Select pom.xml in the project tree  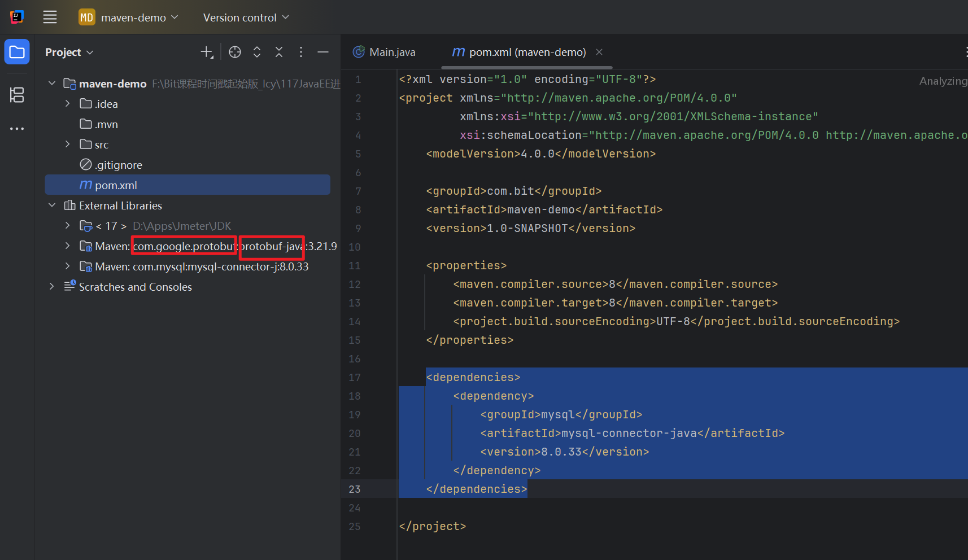(x=188, y=185)
